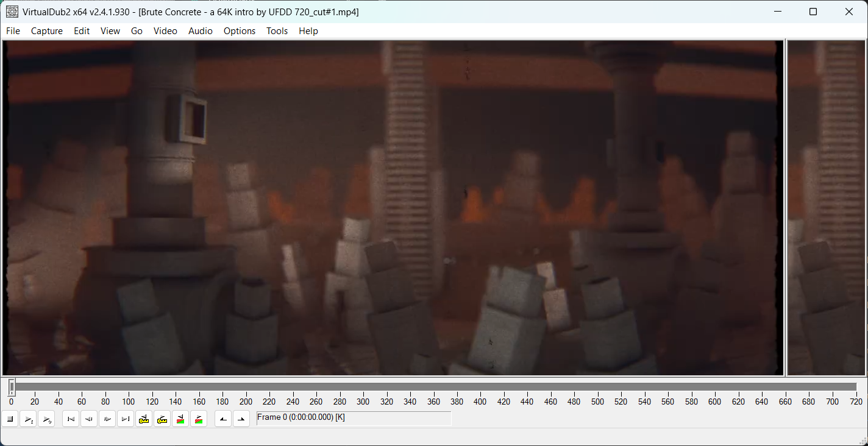Open the Options menu
868x446 pixels.
coord(240,31)
